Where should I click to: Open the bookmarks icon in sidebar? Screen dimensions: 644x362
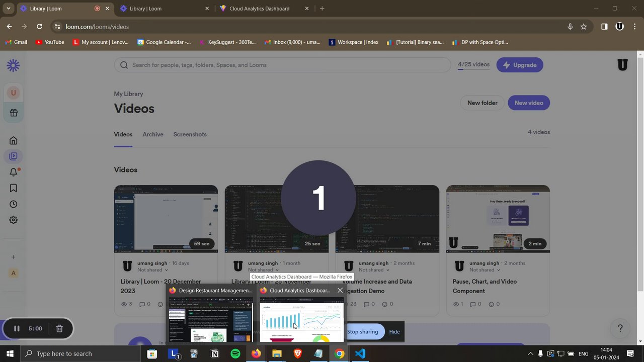click(x=14, y=188)
